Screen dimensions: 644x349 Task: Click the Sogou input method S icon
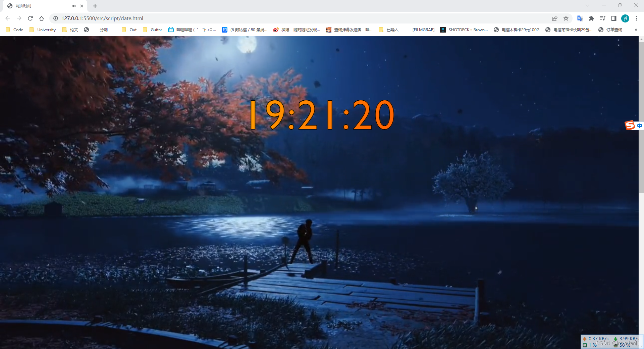coord(630,126)
